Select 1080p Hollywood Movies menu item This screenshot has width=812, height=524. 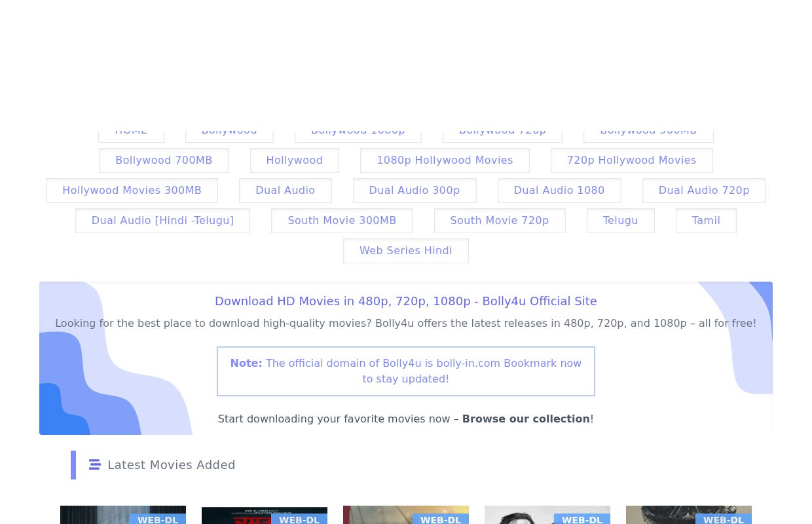(x=445, y=160)
